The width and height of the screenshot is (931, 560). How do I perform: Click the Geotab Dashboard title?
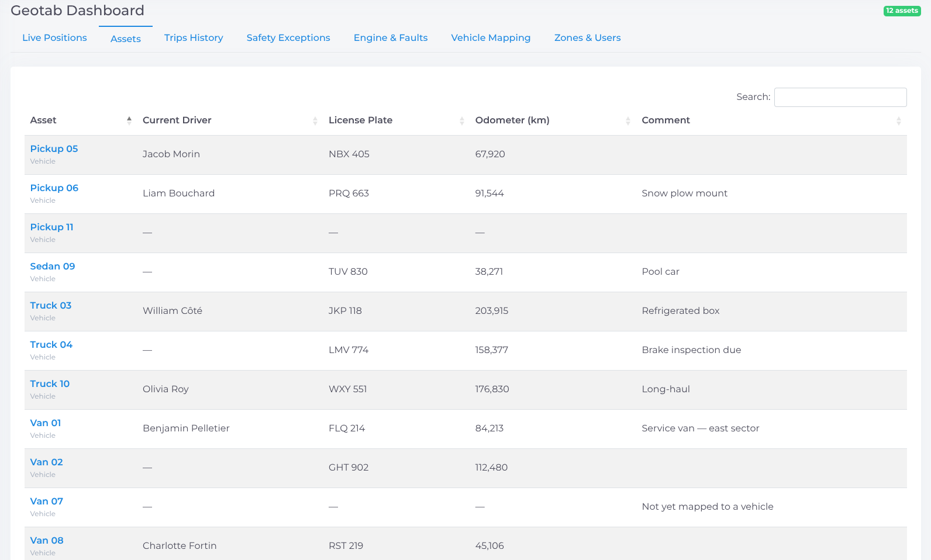[x=77, y=11]
